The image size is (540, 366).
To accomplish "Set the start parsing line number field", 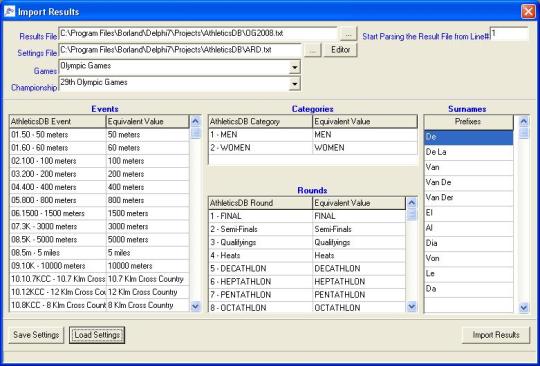I will [x=509, y=34].
